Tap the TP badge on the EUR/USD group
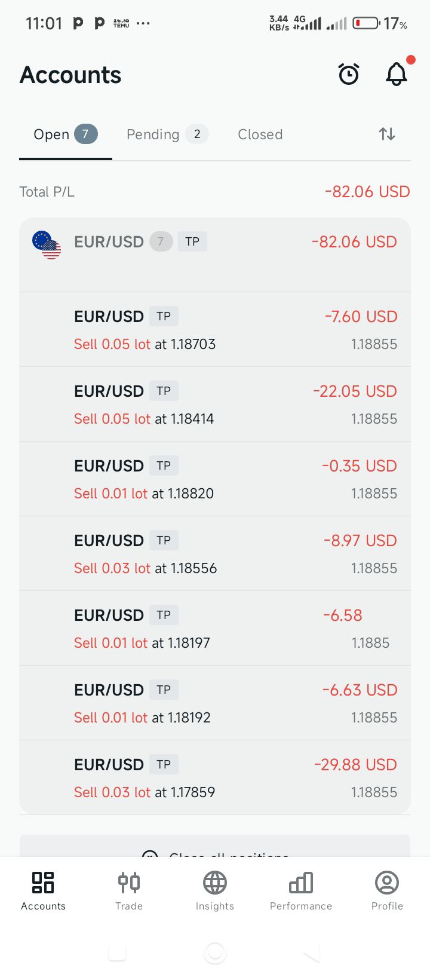The height and width of the screenshot is (980, 430). click(192, 241)
